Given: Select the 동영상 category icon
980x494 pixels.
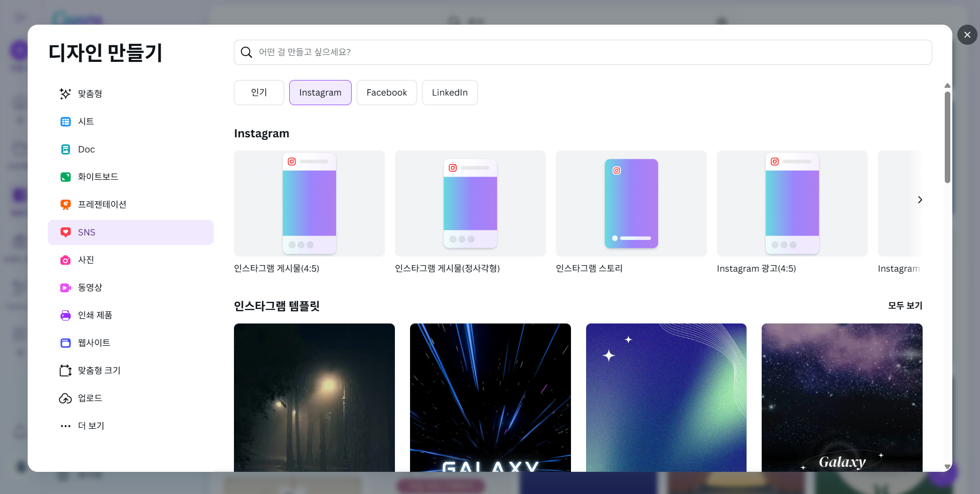Looking at the screenshot, I should 65,287.
